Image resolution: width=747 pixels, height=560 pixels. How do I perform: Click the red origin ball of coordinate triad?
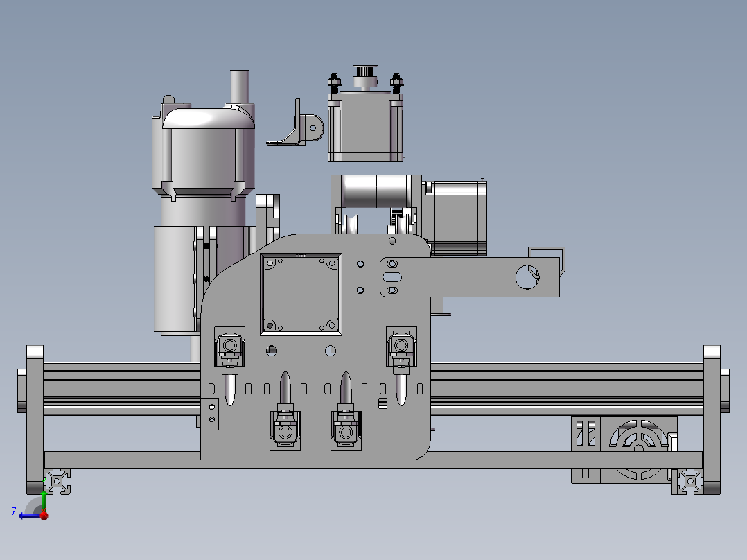[44, 516]
